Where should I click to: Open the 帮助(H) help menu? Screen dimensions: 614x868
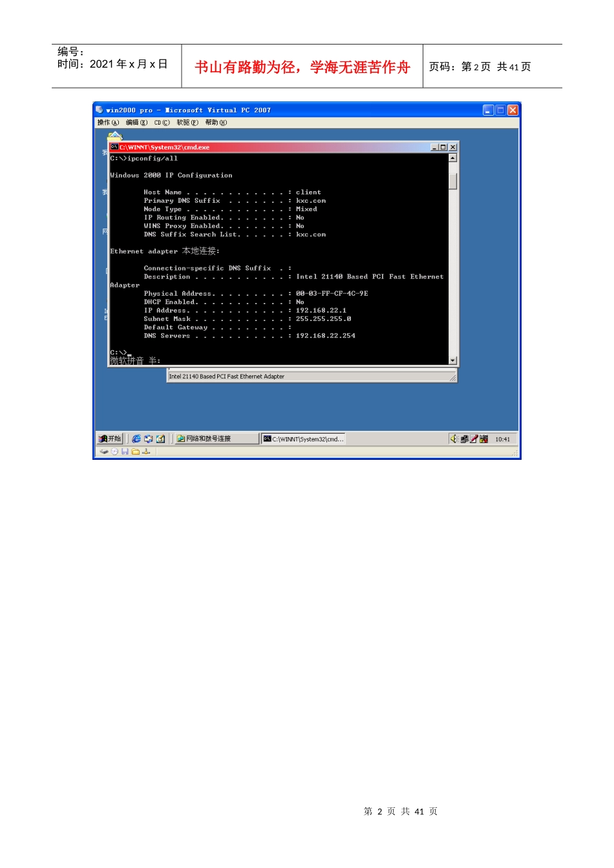click(x=216, y=123)
